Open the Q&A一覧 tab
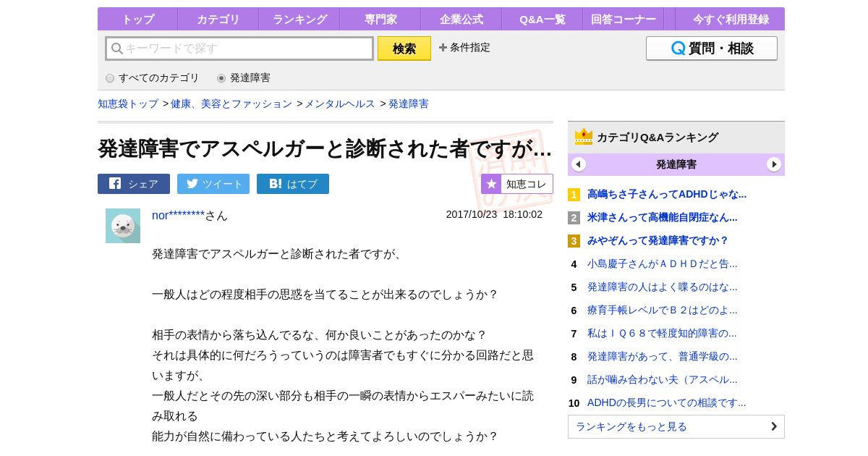This screenshot has height=456, width=868. click(x=542, y=19)
